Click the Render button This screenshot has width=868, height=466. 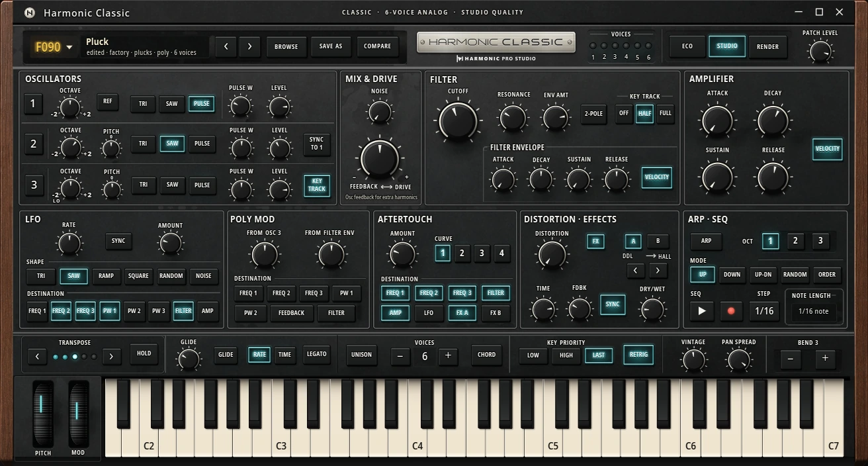767,46
